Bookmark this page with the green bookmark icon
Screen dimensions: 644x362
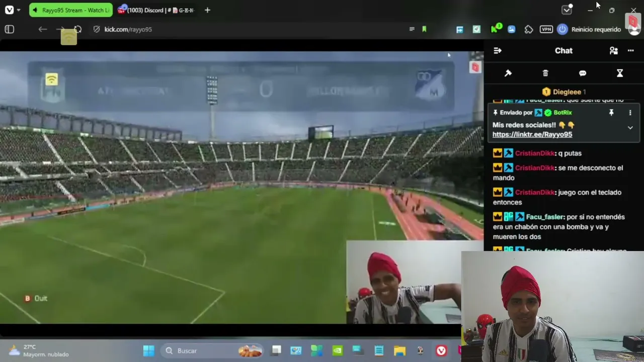pyautogui.click(x=424, y=29)
